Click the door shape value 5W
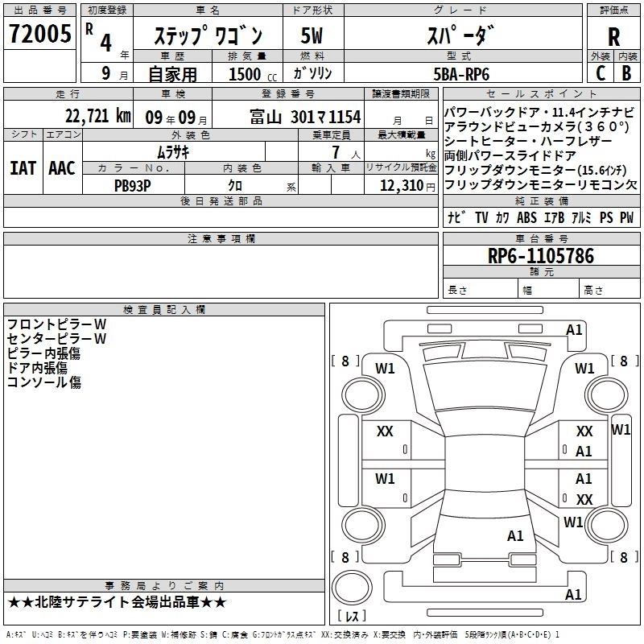Viewport: 644px width, 644px height. [x=312, y=35]
